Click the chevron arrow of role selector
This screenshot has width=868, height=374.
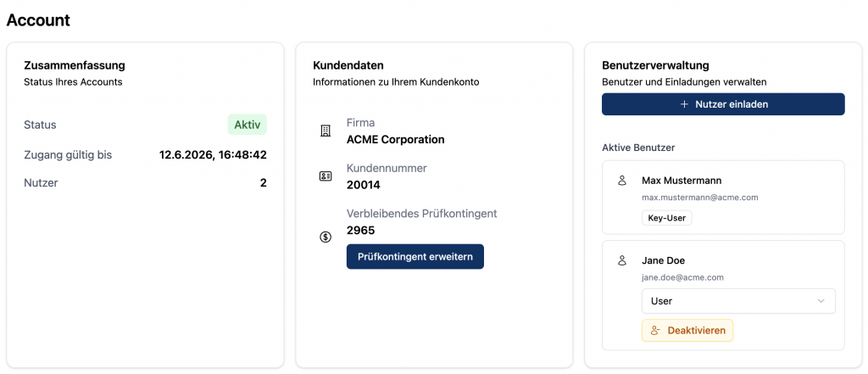coord(821,301)
